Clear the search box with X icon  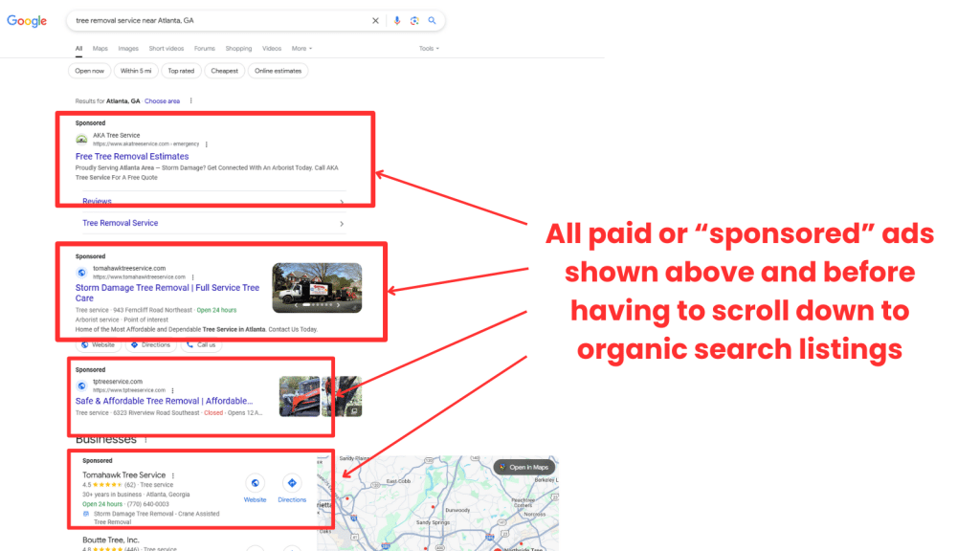coord(375,20)
